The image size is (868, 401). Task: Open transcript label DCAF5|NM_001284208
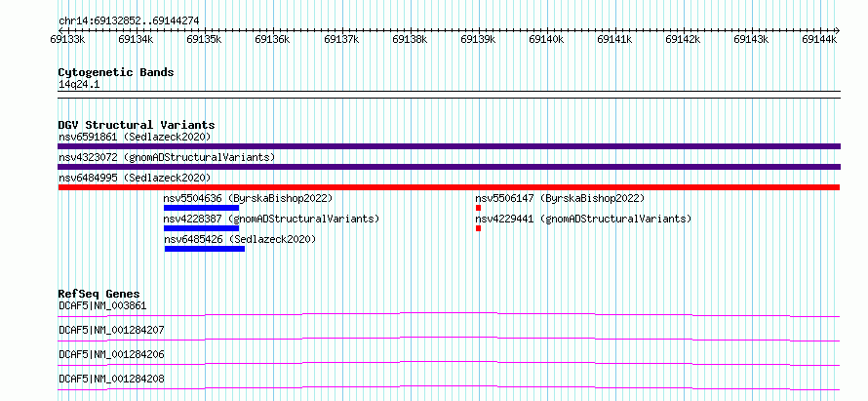click(x=111, y=379)
